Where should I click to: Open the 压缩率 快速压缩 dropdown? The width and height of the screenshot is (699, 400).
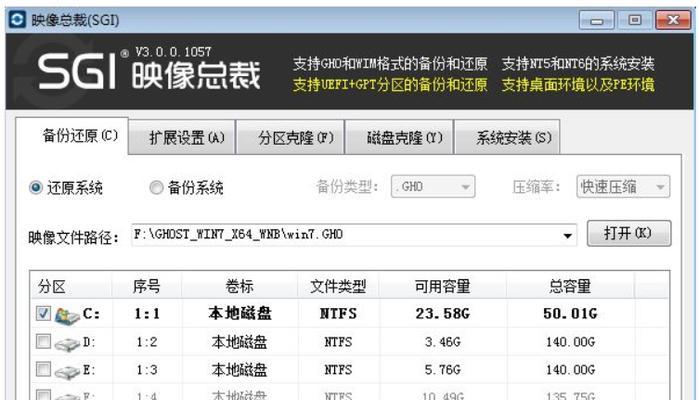click(623, 186)
